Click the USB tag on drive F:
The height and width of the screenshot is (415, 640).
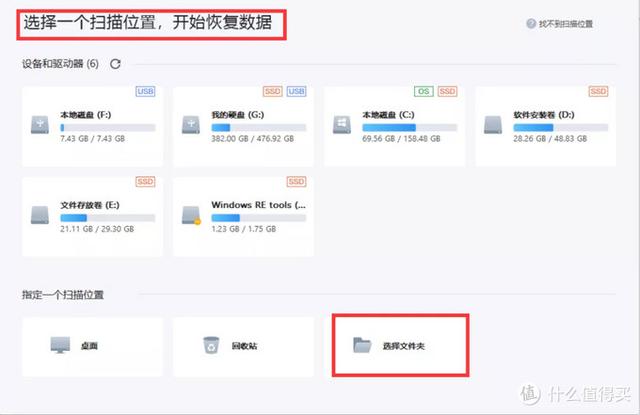pos(145,91)
